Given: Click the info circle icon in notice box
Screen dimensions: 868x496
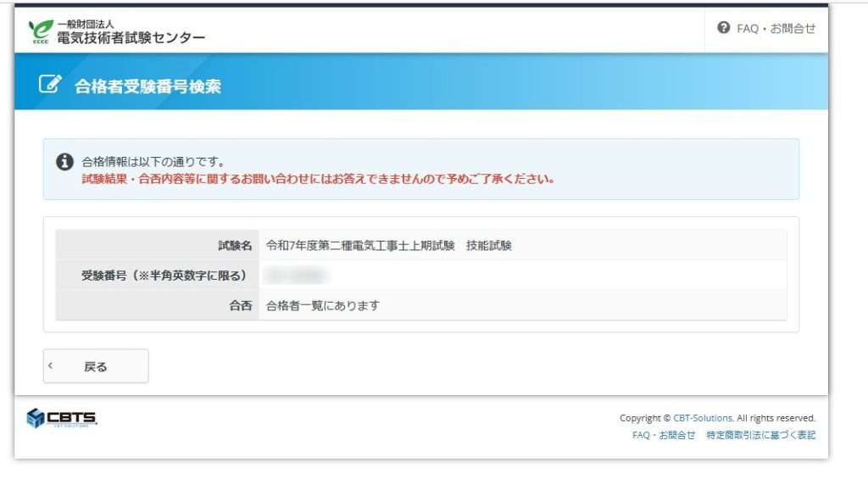Looking at the screenshot, I should click(64, 162).
